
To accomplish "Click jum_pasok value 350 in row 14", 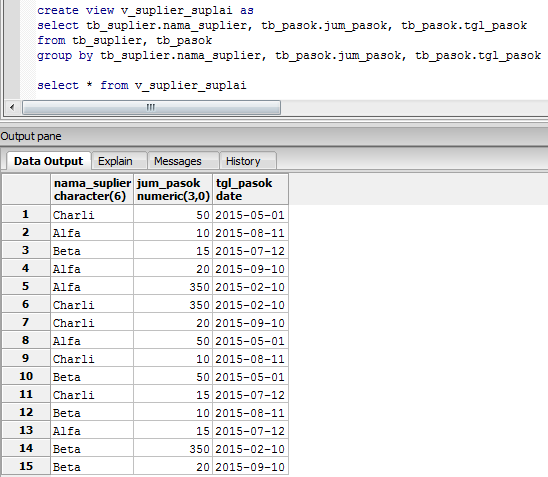I will 173,448.
